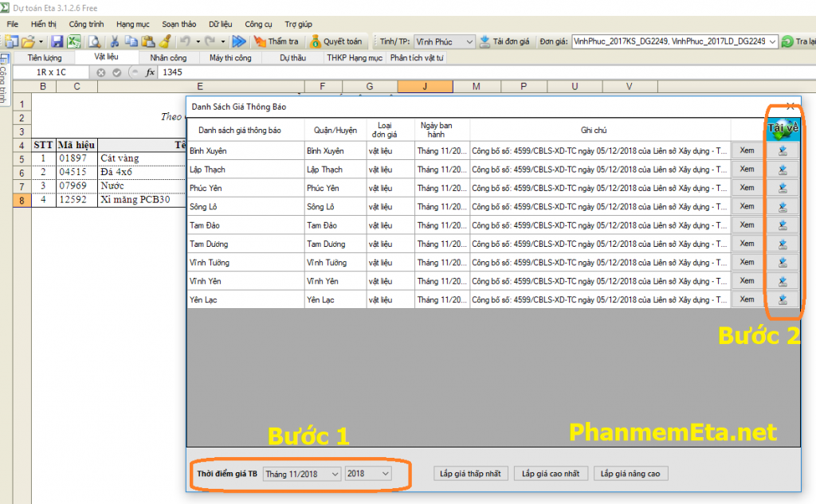The image size is (816, 504).
Task: Click the Lắp giá nâng cao button
Action: [630, 474]
